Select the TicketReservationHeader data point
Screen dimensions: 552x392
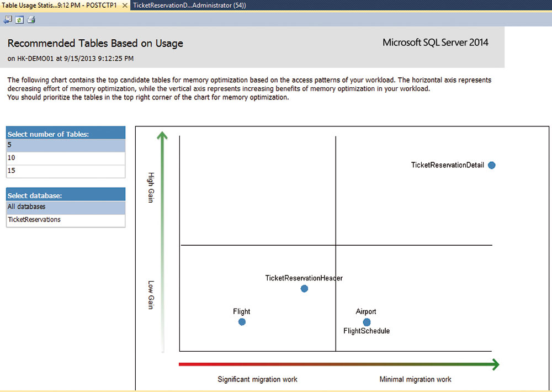(304, 288)
